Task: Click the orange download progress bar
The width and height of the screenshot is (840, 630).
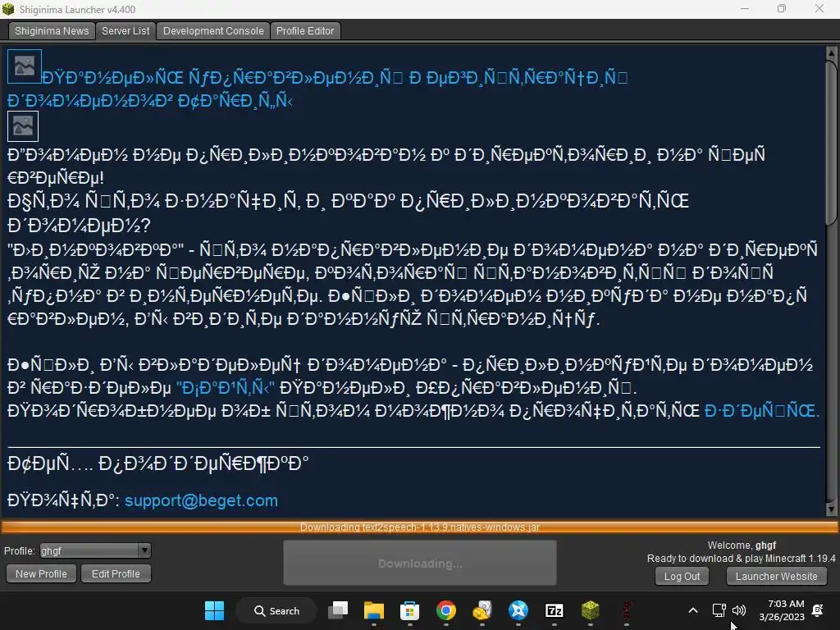Action: [x=420, y=527]
